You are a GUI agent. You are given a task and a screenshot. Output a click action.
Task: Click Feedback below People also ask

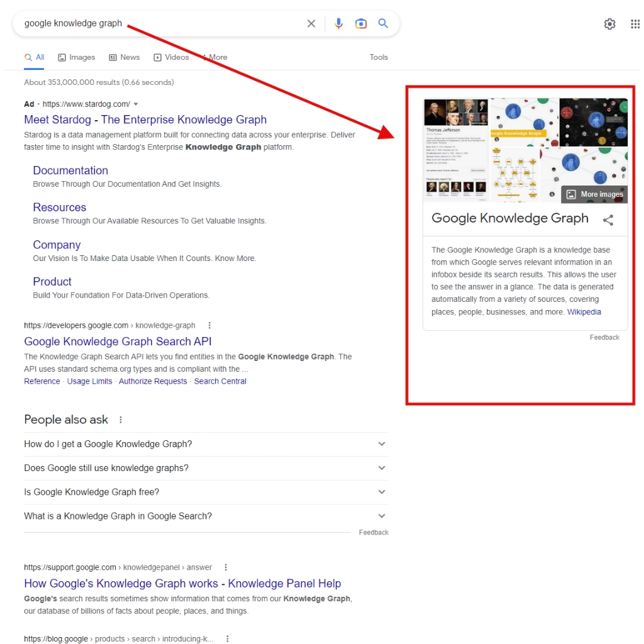pyautogui.click(x=374, y=532)
